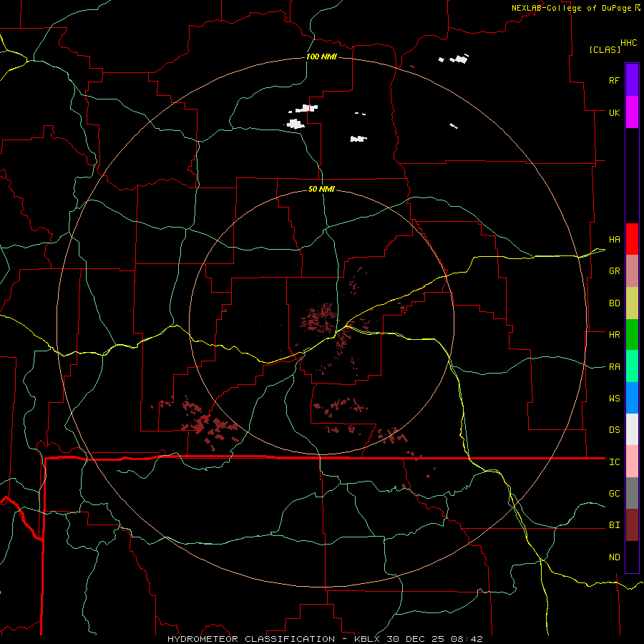Click the UK magenta legend swatch
Viewport: 644px width, 644px height.
tap(632, 112)
